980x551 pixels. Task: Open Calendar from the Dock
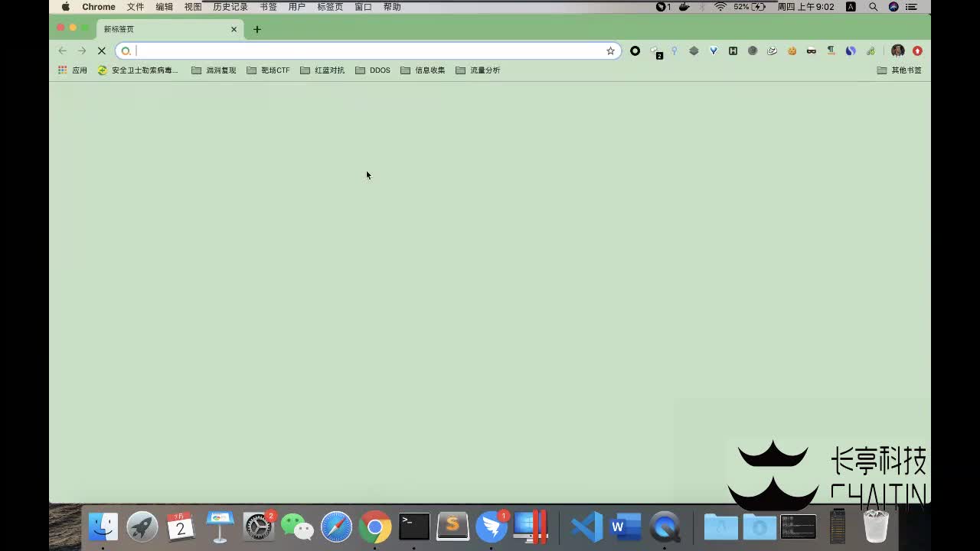pos(181,527)
